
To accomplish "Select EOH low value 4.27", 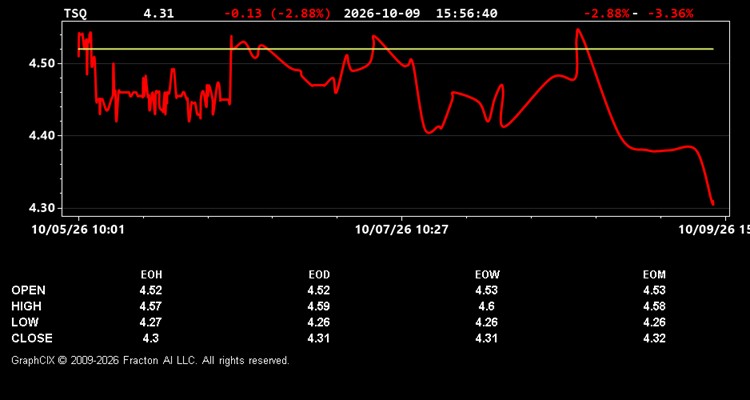I will coord(151,322).
